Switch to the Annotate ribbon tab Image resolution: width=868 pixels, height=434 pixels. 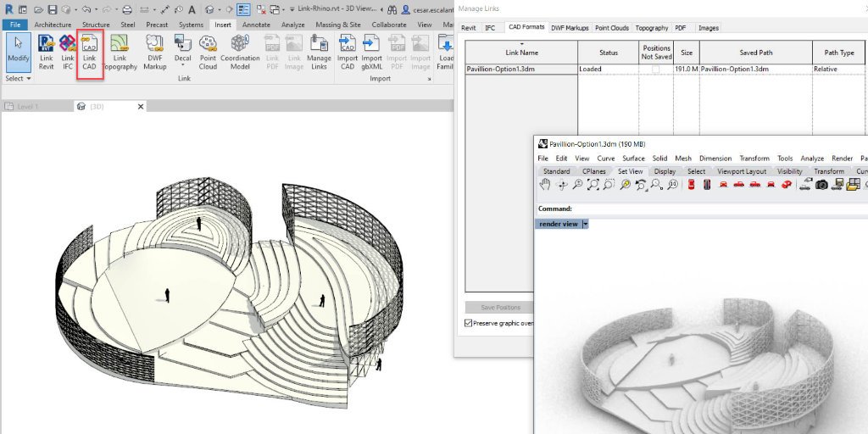[x=256, y=25]
